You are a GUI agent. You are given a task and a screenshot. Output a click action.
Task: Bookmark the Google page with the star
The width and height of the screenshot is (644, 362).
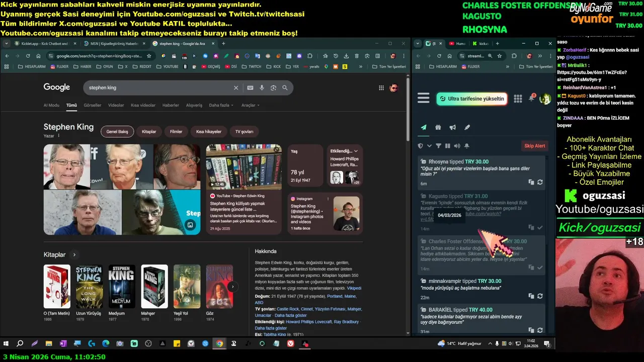[x=149, y=56]
